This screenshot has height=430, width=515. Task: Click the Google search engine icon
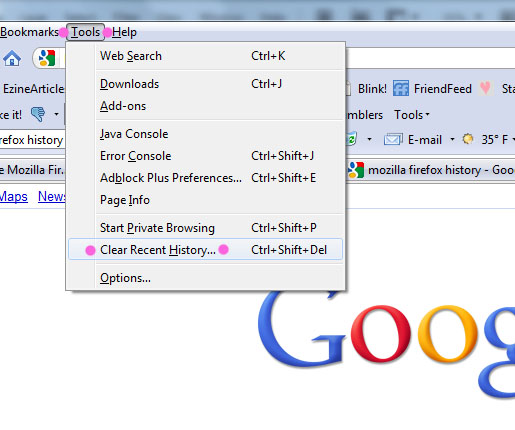[47, 58]
